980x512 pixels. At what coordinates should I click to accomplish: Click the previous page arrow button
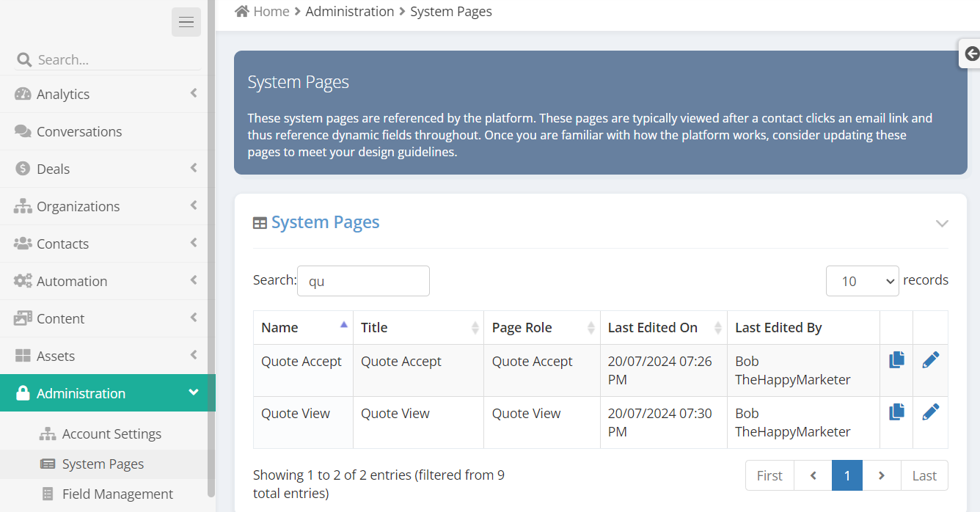(x=813, y=475)
